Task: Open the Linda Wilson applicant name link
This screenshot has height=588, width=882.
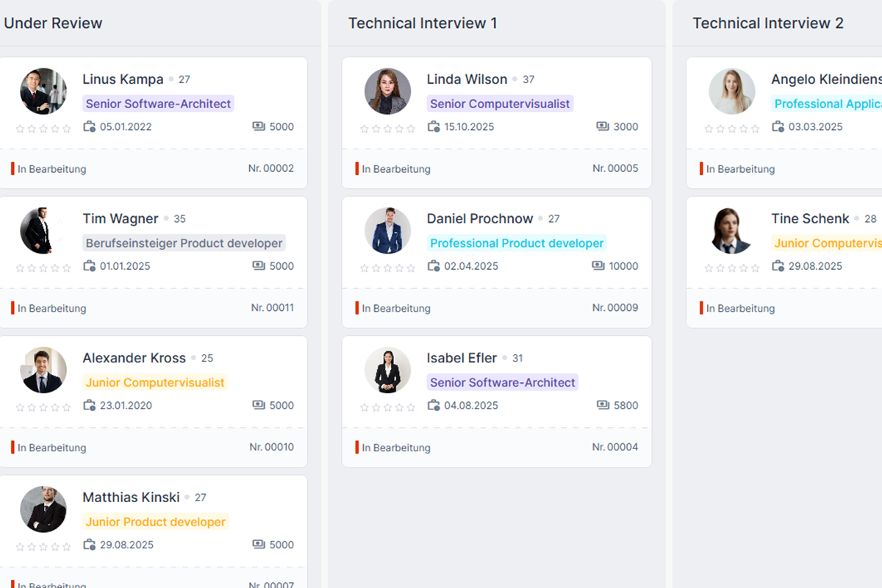Action: (467, 79)
